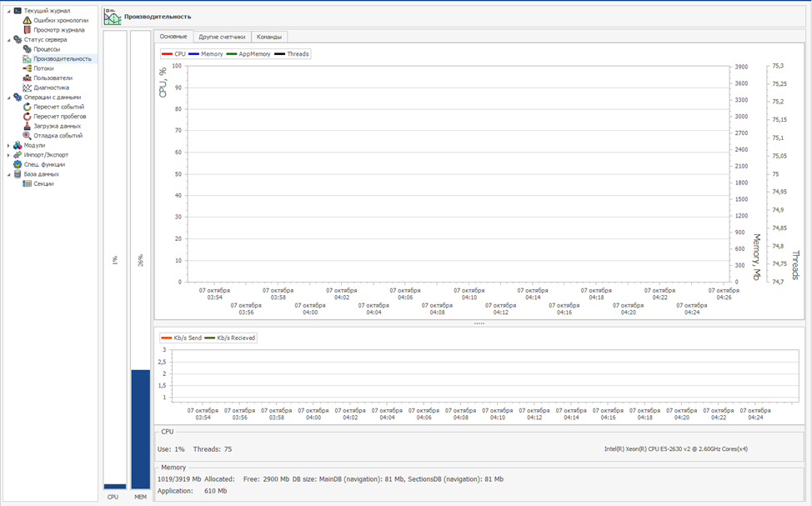Switch to the Команды tab
Image resolution: width=812 pixels, height=506 pixels.
coord(269,37)
